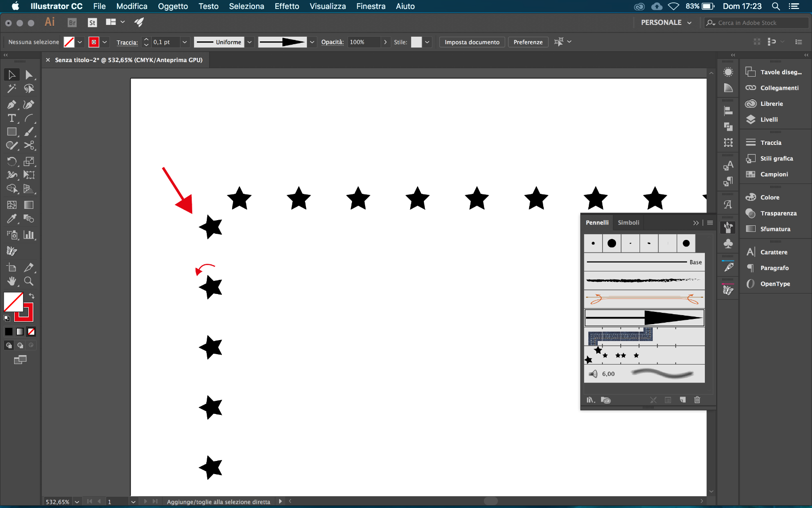Change screen mode at toolbar bottom
The image size is (812, 508).
point(20,360)
